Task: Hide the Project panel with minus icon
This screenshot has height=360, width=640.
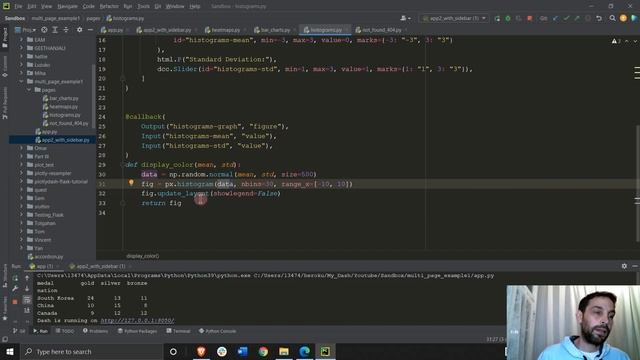Action: [90, 30]
